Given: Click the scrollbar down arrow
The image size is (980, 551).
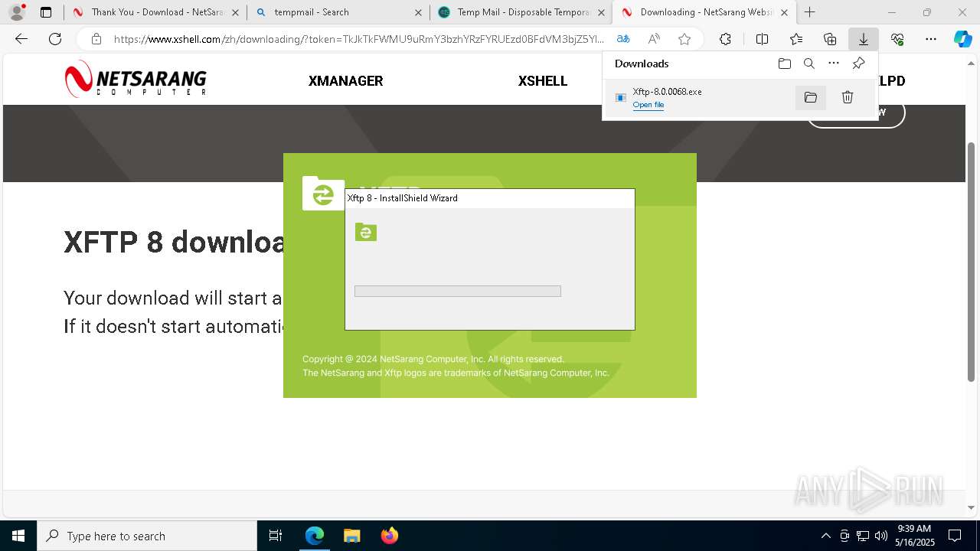Looking at the screenshot, I should pos(971,507).
